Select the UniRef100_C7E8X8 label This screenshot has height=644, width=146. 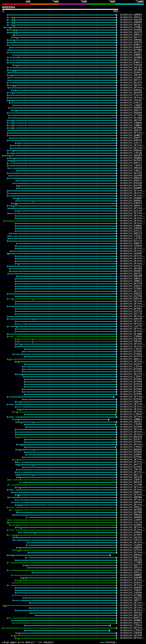(131, 630)
